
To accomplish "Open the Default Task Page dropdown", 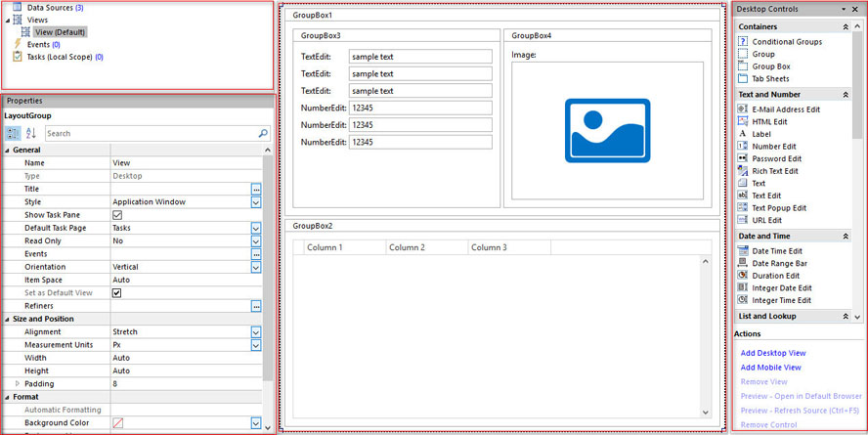I will [256, 228].
